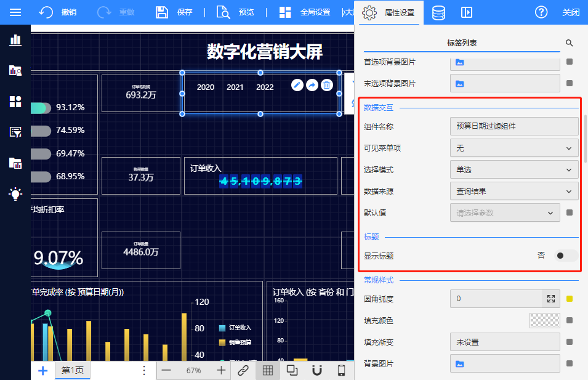Click the share arrow icon on filter widget

click(312, 86)
